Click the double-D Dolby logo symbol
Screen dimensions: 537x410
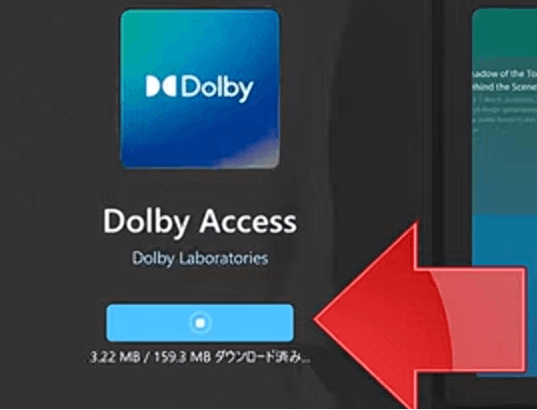pos(161,86)
